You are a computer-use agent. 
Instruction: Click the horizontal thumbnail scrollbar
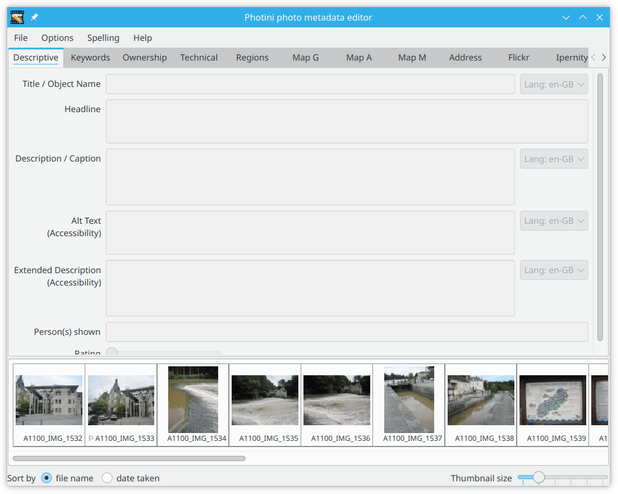[x=129, y=458]
